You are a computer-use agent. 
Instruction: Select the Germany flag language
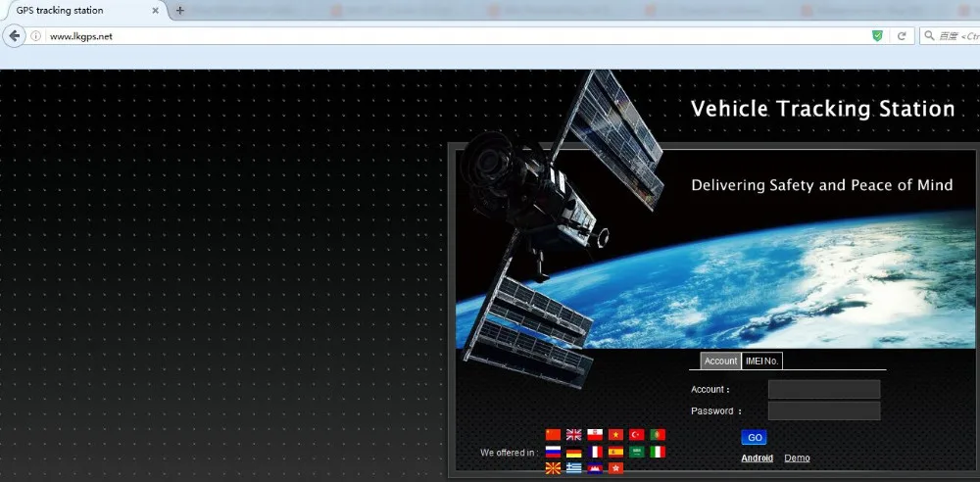point(573,452)
